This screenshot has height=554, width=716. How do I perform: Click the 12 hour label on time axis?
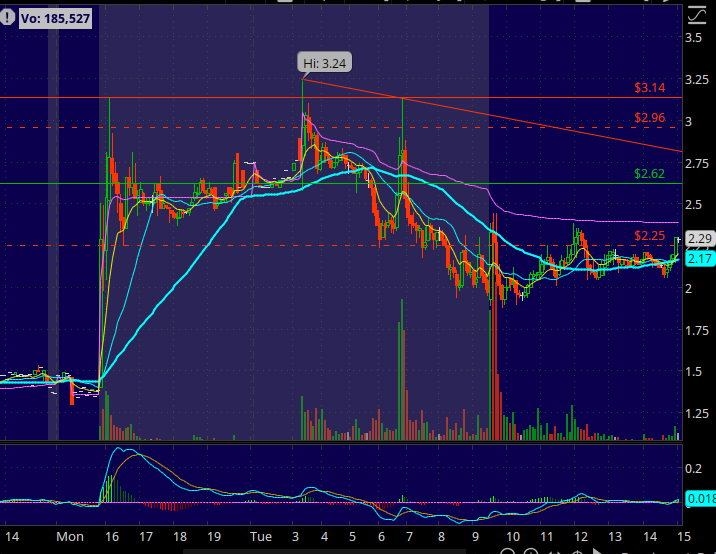coord(581,537)
